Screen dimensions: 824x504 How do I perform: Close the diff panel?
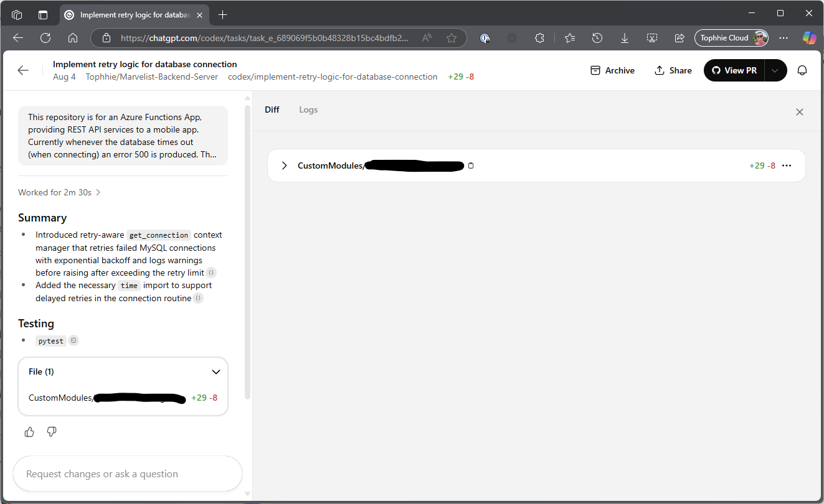tap(800, 112)
